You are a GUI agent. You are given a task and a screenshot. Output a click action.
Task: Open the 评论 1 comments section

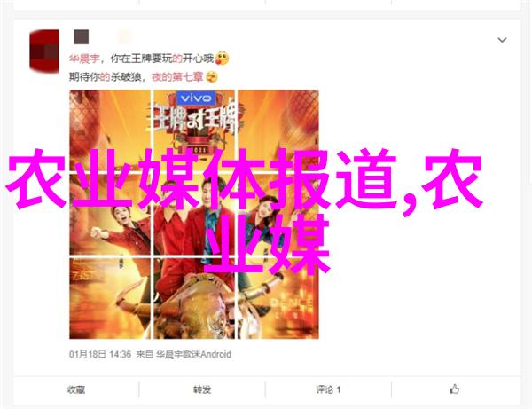point(328,389)
